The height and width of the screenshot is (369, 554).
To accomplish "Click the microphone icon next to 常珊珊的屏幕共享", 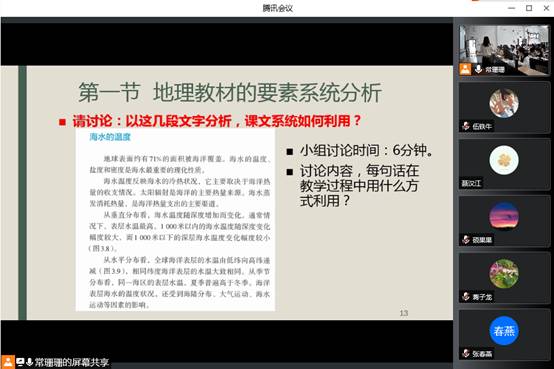I will [x=29, y=362].
